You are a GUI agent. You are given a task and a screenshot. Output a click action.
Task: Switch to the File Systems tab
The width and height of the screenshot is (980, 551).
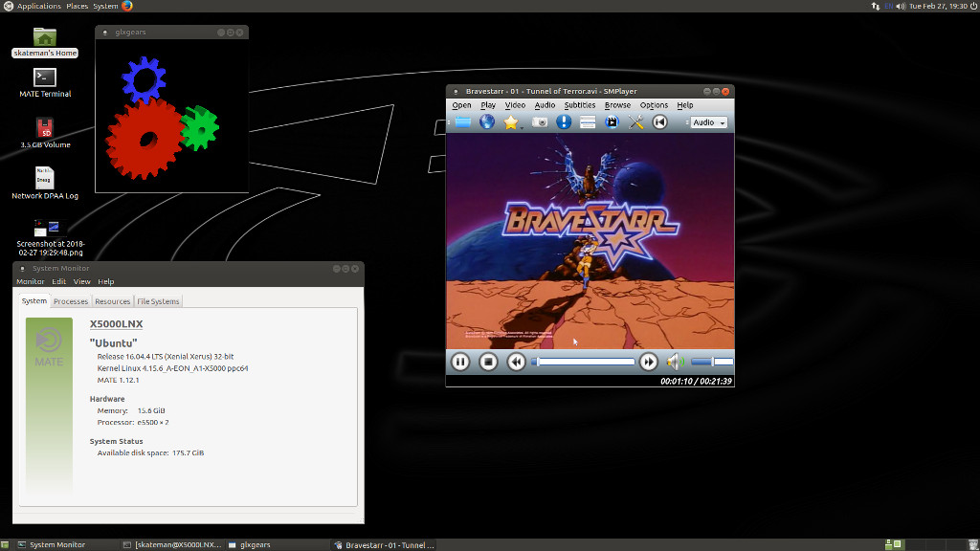158,301
